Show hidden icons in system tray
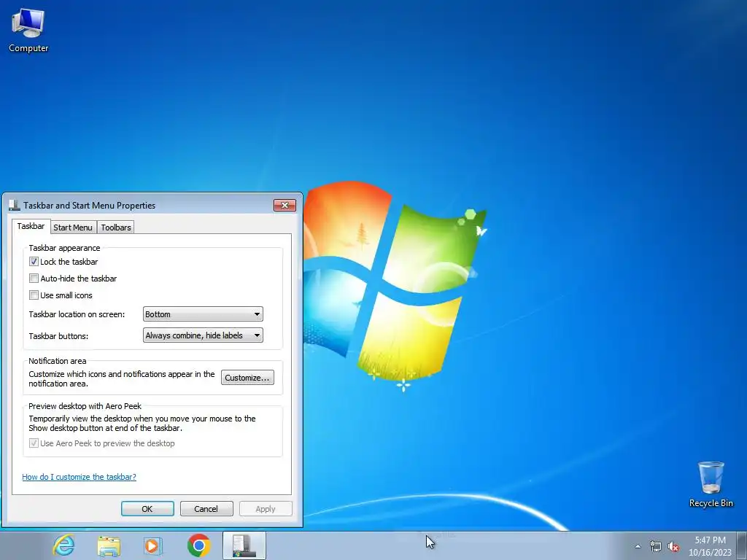The width and height of the screenshot is (747, 560). [638, 546]
